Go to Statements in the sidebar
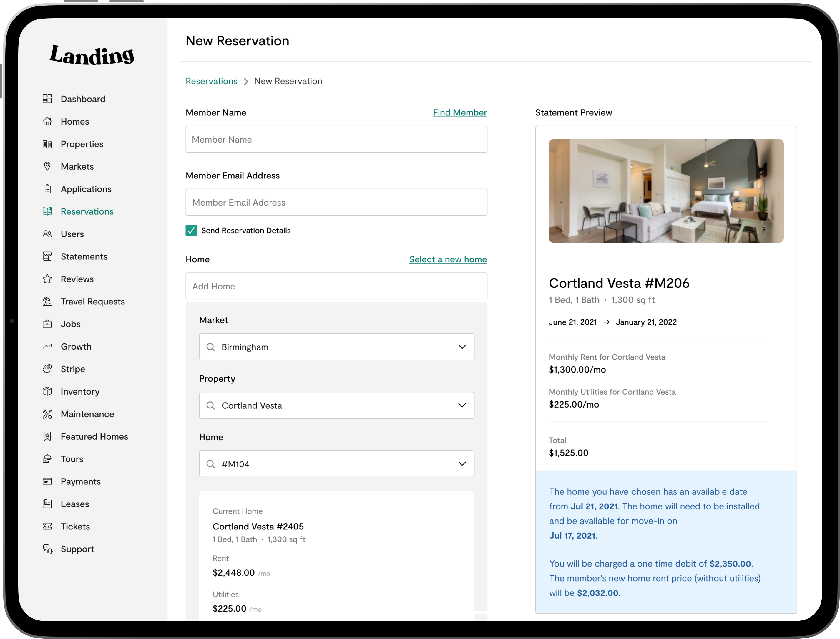840x639 pixels. pos(84,256)
